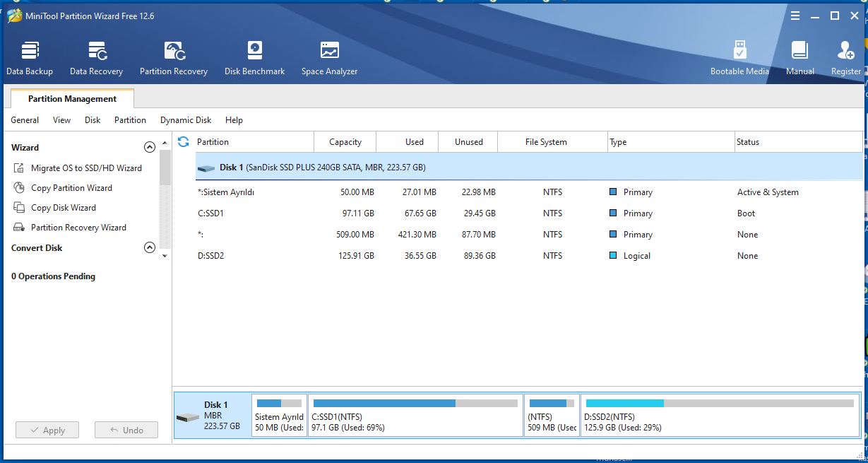Create Bootable Media from the toolbar

point(739,58)
